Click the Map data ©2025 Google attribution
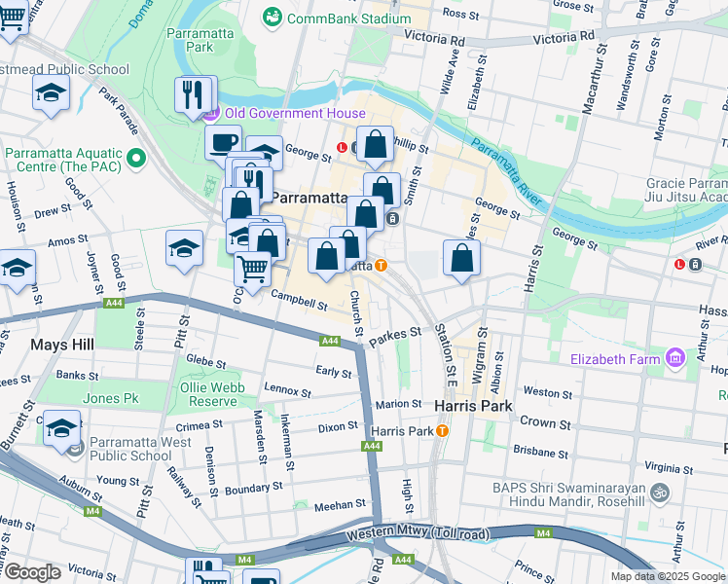This screenshot has width=728, height=584. click(x=668, y=576)
